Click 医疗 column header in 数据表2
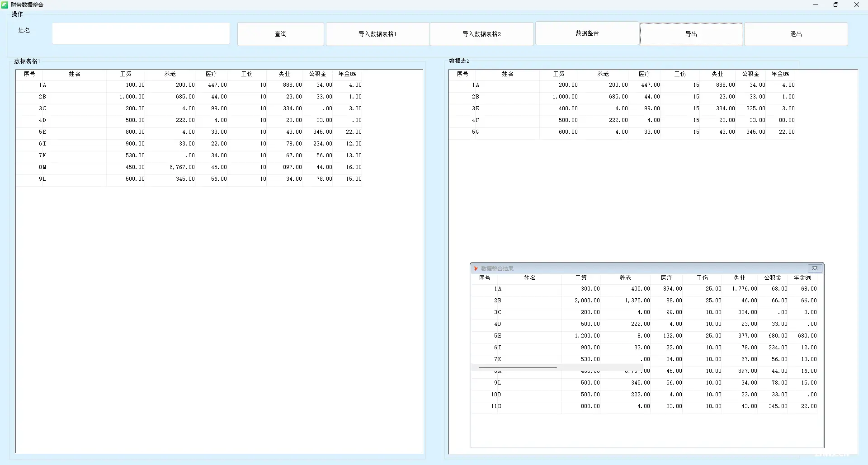Image resolution: width=868 pixels, height=465 pixels. (x=644, y=74)
